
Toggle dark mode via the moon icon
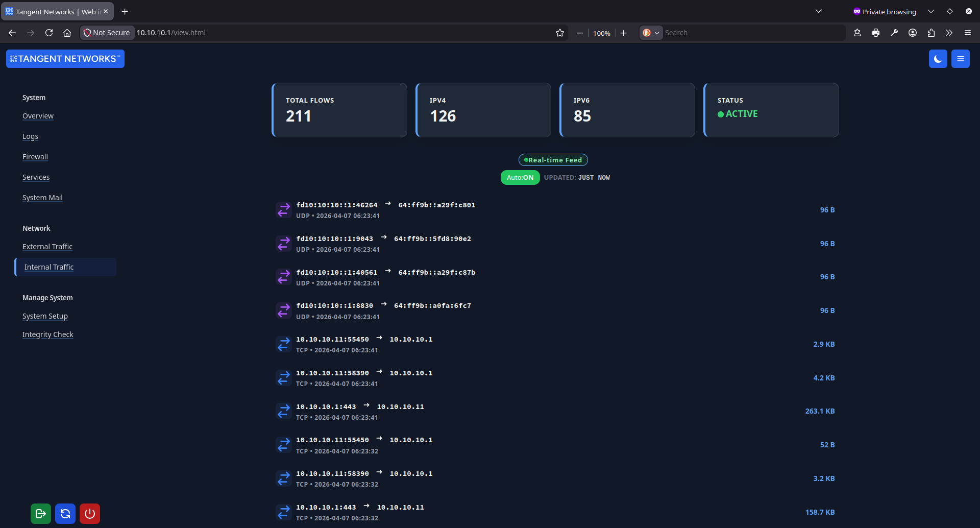[x=938, y=58]
